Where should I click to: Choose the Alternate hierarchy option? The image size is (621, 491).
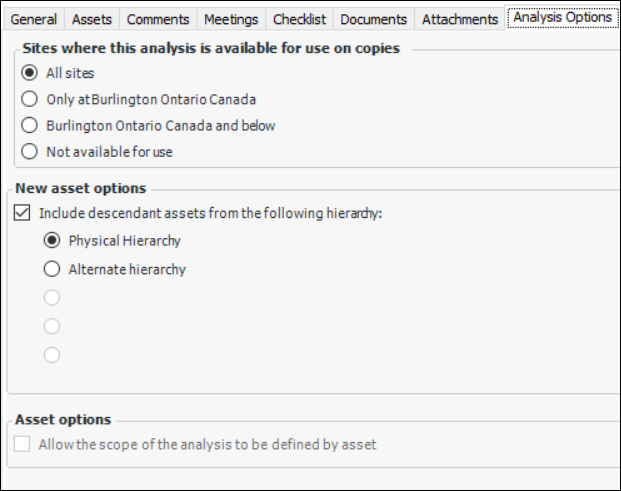click(x=51, y=269)
